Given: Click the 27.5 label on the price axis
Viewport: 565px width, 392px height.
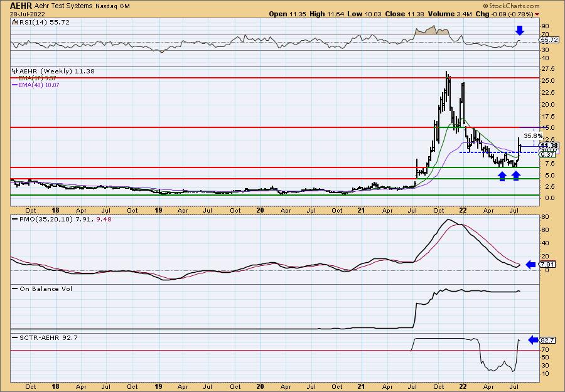Looking at the screenshot, I should pos(547,69).
